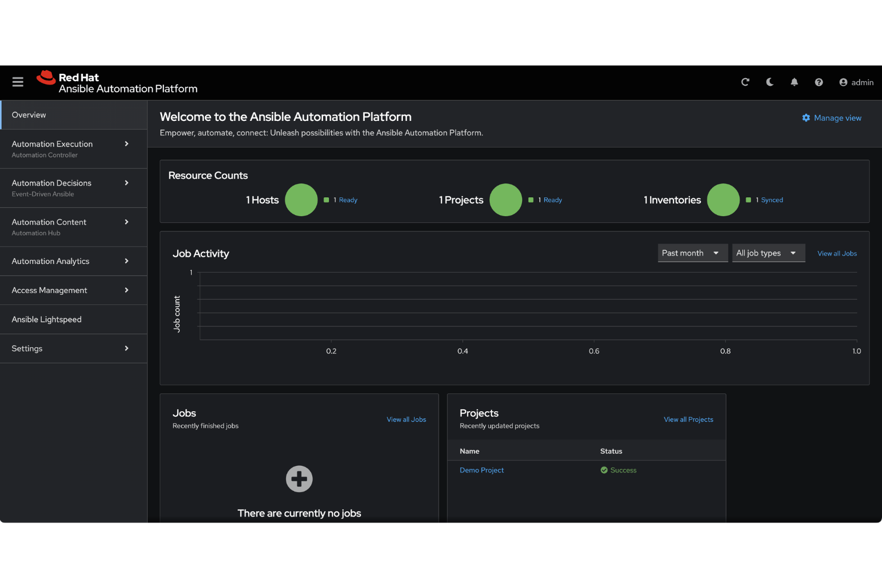Open the Demo Project link
882x588 pixels.
(482, 470)
